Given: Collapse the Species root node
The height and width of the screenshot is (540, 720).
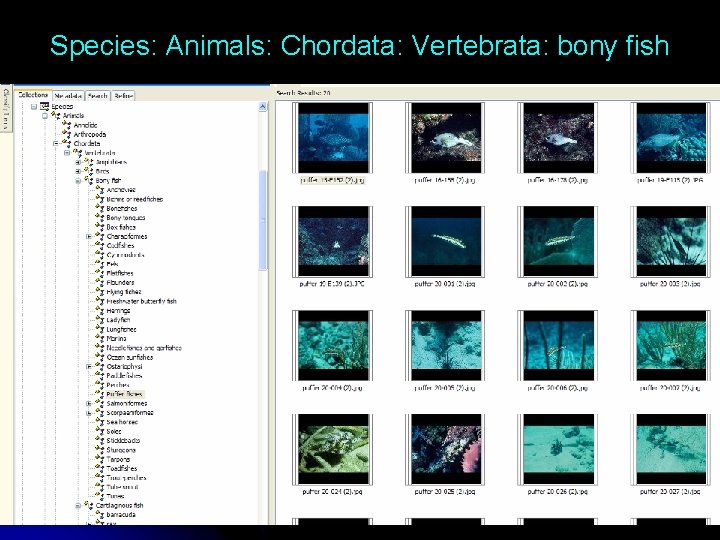Looking at the screenshot, I should tap(34, 107).
